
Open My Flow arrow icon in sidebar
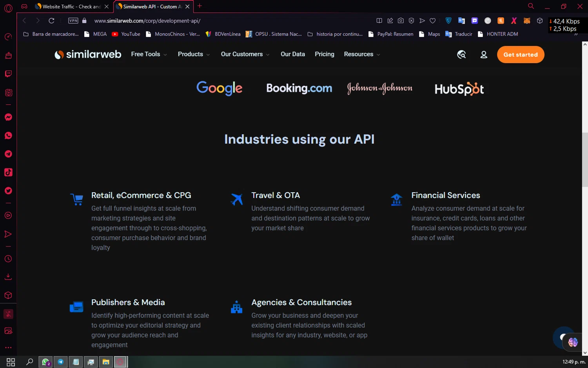8,234
